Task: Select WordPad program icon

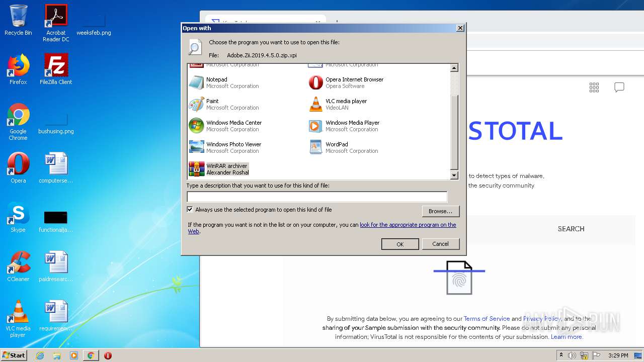Action: 315,147
